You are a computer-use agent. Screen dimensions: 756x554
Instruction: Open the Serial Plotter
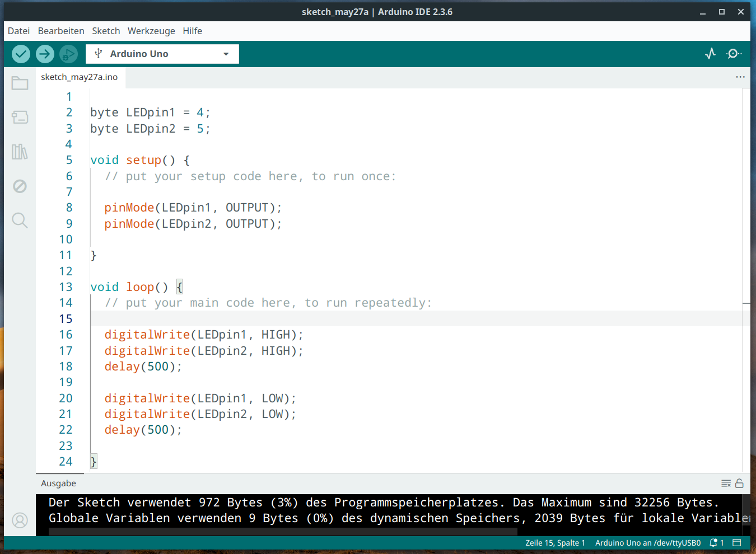710,54
